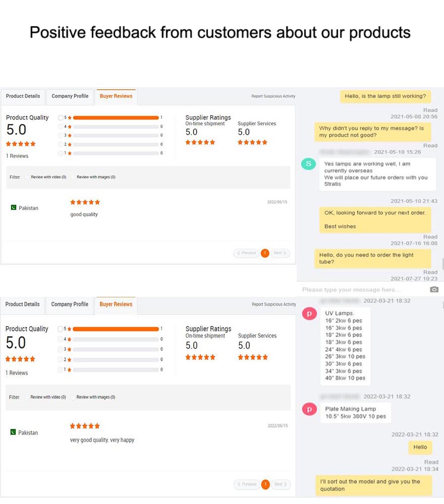This screenshot has width=444, height=504.
Task: Check the 4-star filter box in bottom panel
Action: coord(60,339)
